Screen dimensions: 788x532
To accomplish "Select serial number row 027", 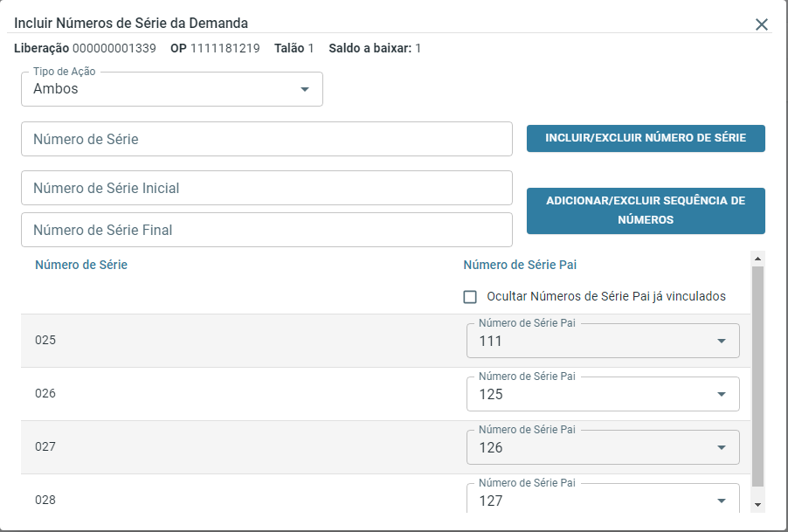I will click(x=45, y=446).
